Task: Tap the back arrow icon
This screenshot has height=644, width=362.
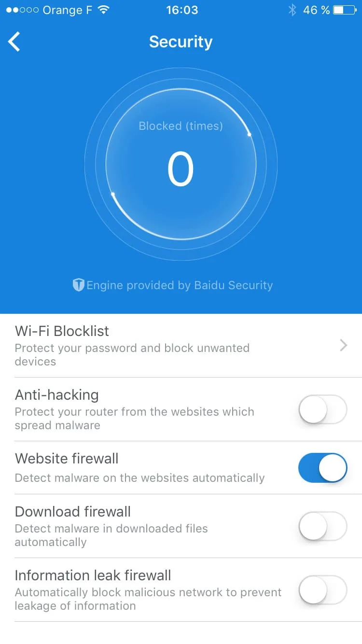Action: click(x=14, y=42)
